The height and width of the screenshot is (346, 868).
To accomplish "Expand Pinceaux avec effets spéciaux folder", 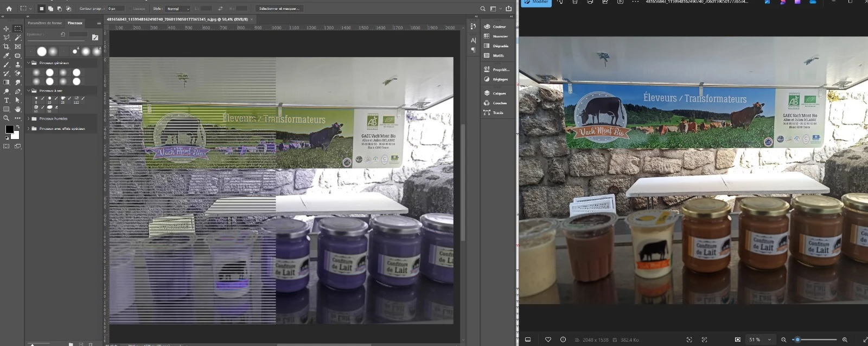I will coord(28,129).
